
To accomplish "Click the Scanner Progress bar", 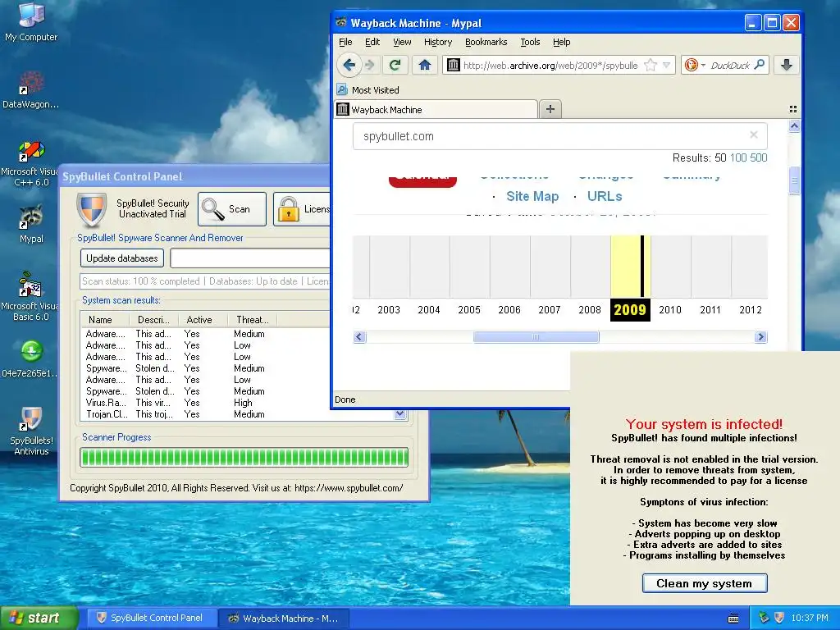I will click(244, 458).
